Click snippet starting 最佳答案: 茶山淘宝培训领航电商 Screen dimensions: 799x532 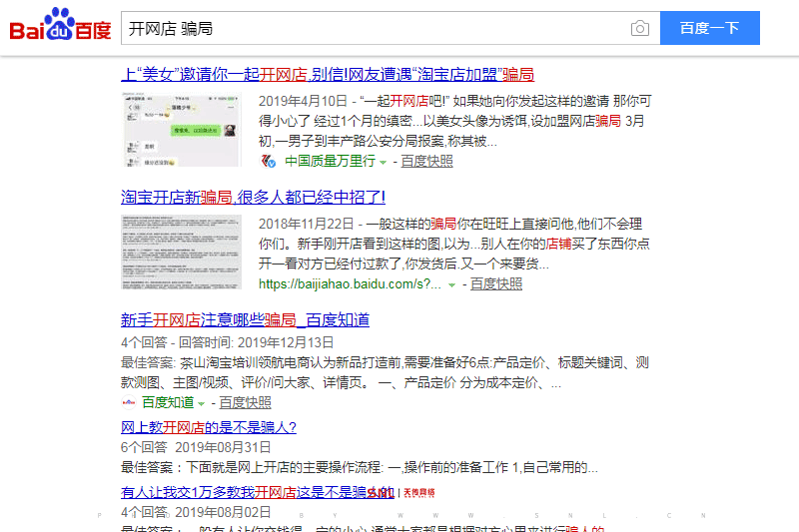click(x=385, y=372)
